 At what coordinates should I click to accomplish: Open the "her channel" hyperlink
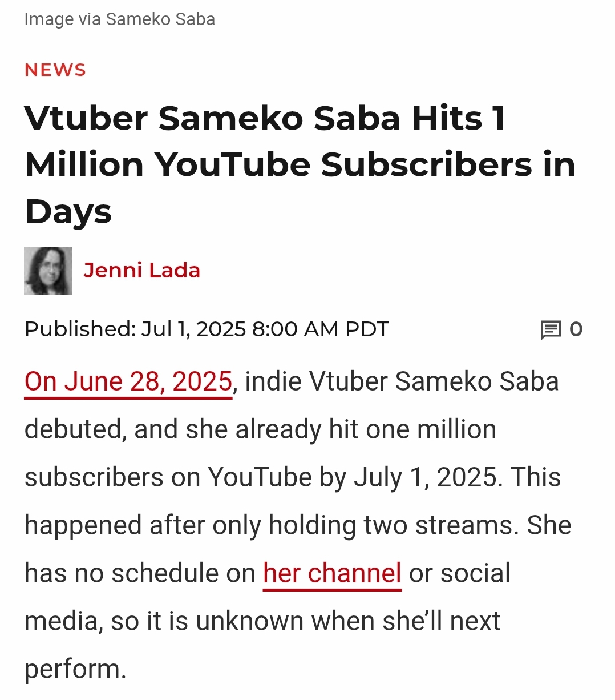tap(332, 573)
